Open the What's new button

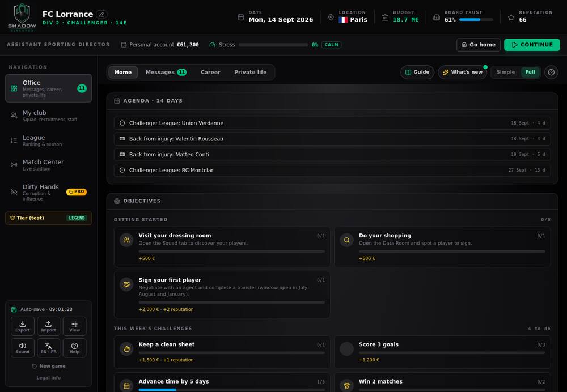463,73
